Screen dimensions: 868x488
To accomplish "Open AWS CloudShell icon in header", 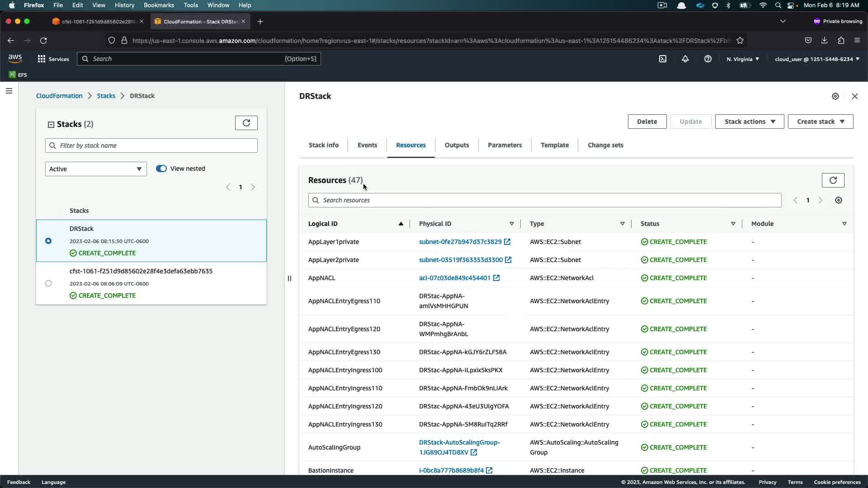I will coord(663,59).
